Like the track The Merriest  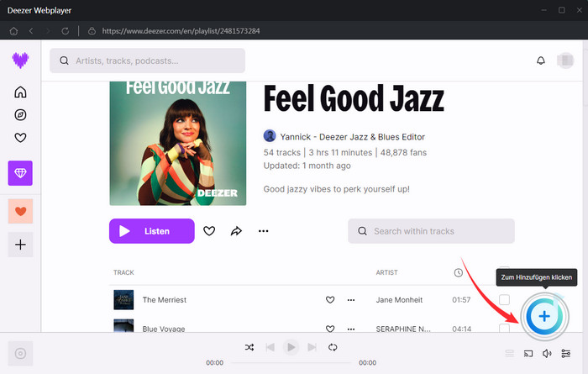pos(330,300)
